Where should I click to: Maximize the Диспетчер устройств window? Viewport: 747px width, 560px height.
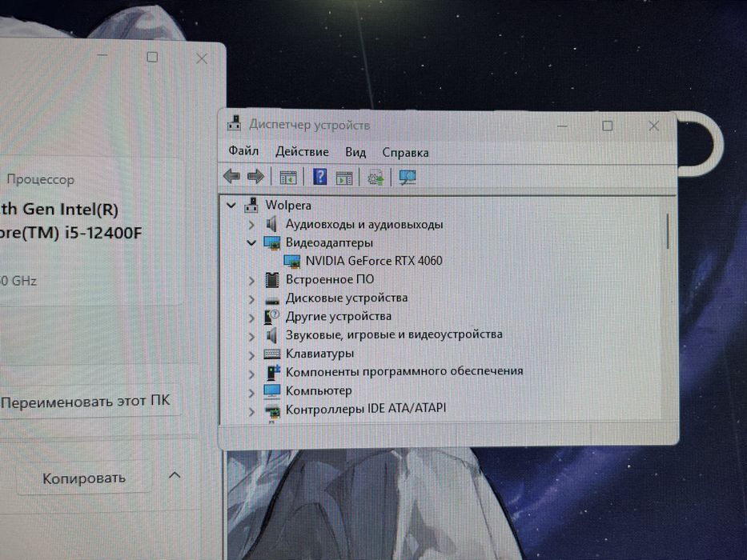pyautogui.click(x=608, y=126)
